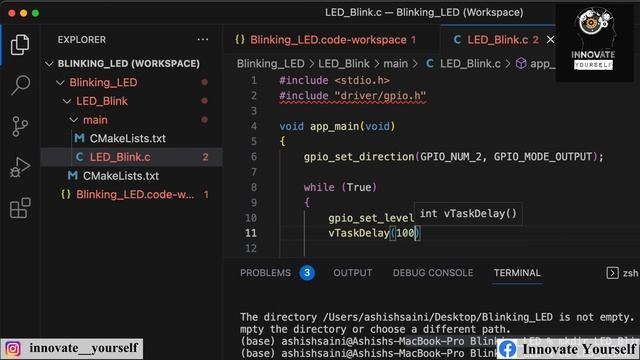The height and width of the screenshot is (360, 640).
Task: Click the terminal text 'The directory /Users/ashishsaini...'
Action: click(437, 317)
